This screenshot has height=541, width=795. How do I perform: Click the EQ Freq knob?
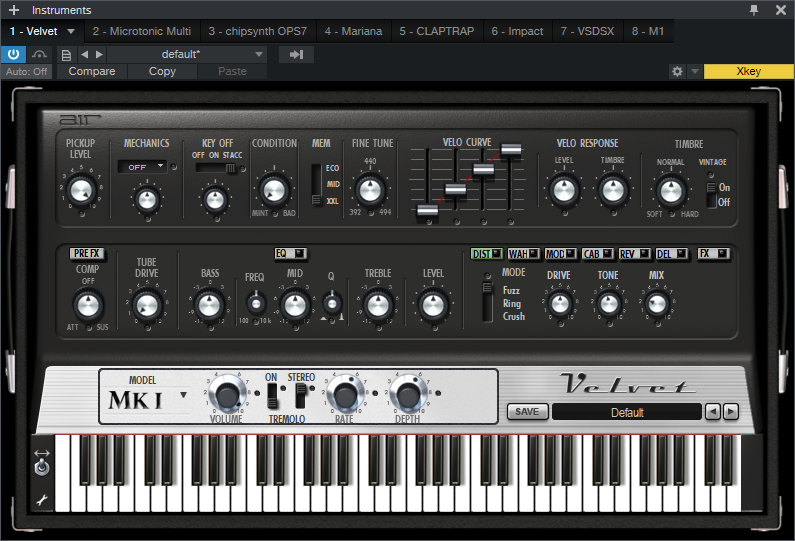click(x=256, y=304)
